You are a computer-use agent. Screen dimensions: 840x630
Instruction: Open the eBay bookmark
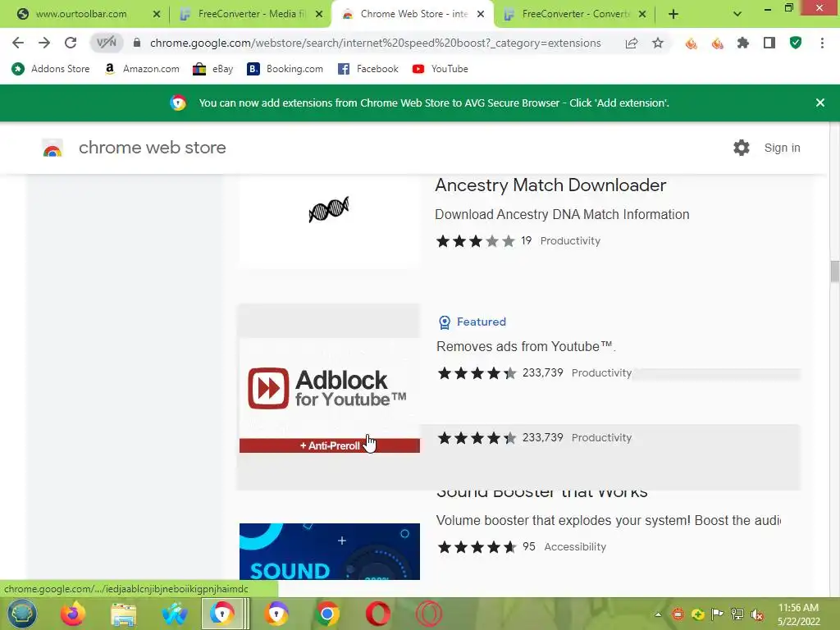click(x=213, y=69)
